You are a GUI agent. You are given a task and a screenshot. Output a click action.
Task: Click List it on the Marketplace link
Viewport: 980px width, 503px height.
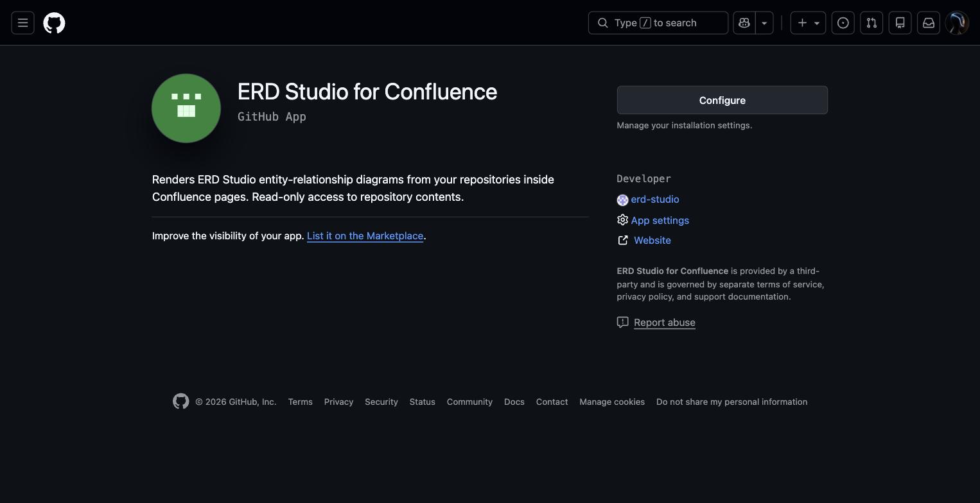[365, 236]
